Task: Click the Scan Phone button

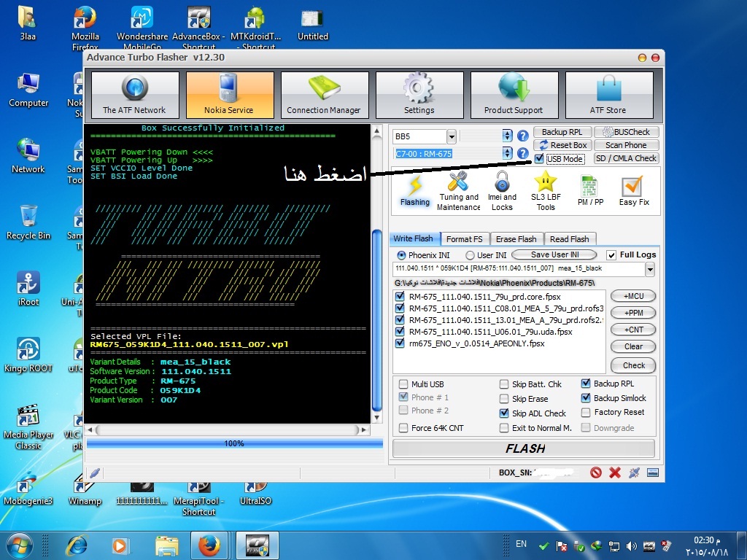Action: click(x=627, y=145)
